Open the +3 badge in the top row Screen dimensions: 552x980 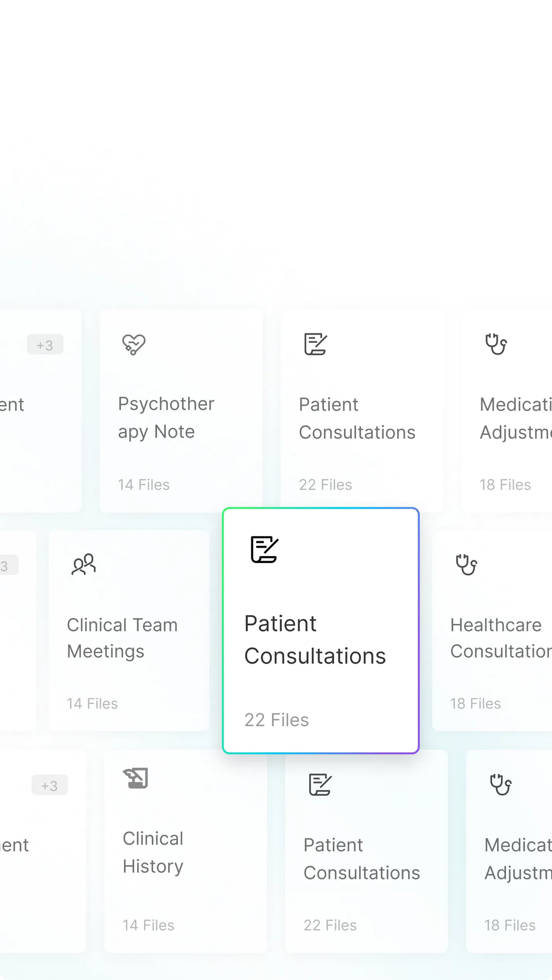[45, 344]
